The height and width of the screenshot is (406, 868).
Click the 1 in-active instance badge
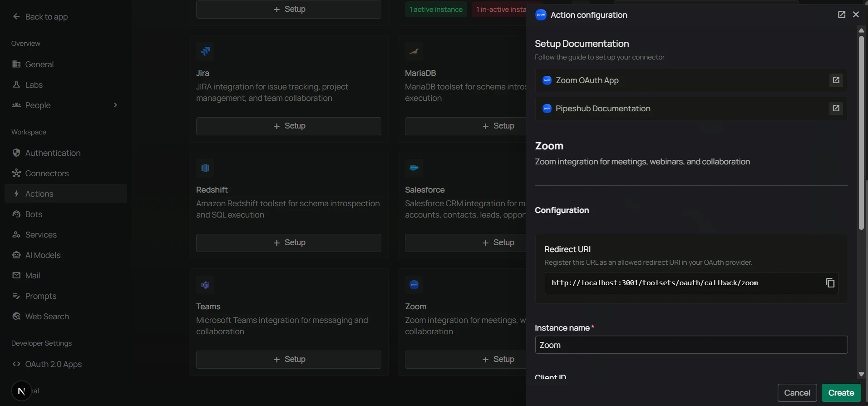click(499, 10)
